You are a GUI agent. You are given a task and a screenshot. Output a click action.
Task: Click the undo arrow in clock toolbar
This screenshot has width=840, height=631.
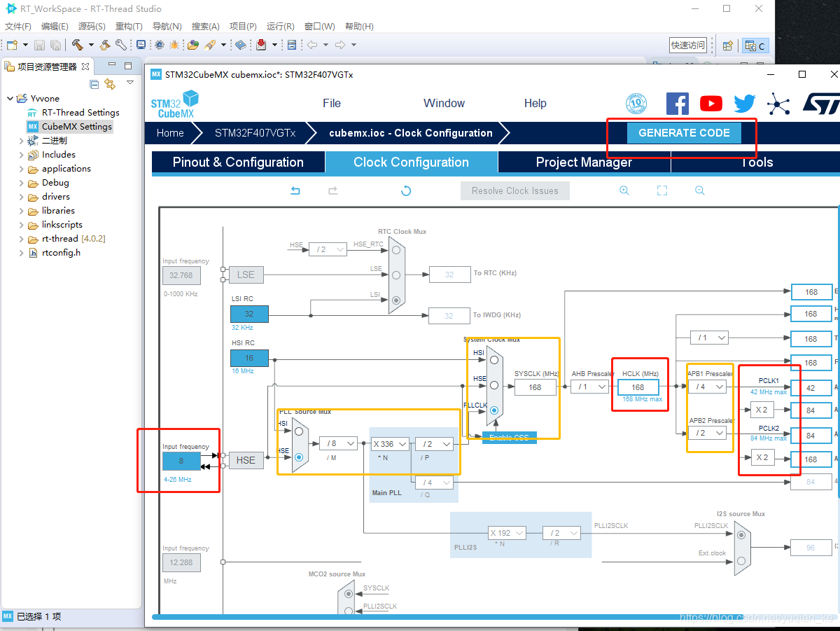click(295, 191)
